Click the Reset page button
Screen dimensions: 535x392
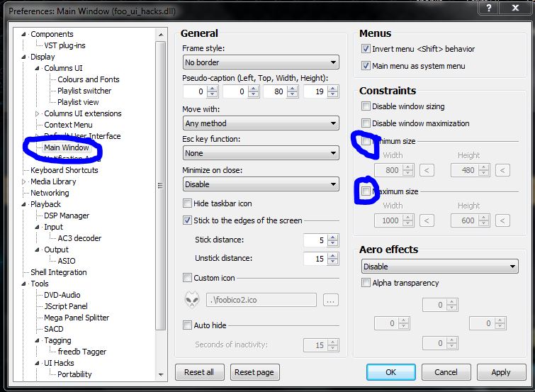254,372
